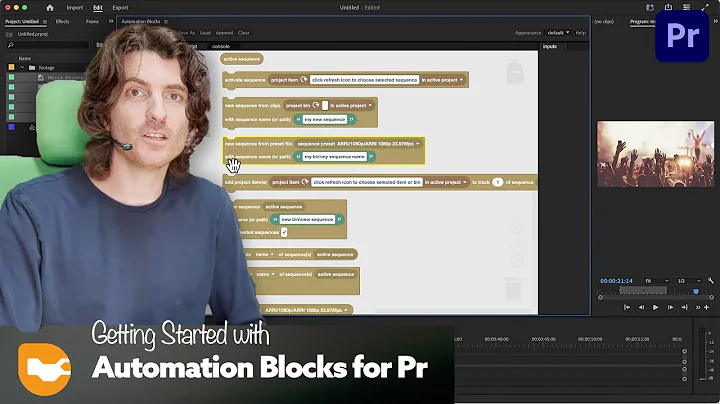The height and width of the screenshot is (404, 720).
Task: Select the inputs tab
Action: 550,46
